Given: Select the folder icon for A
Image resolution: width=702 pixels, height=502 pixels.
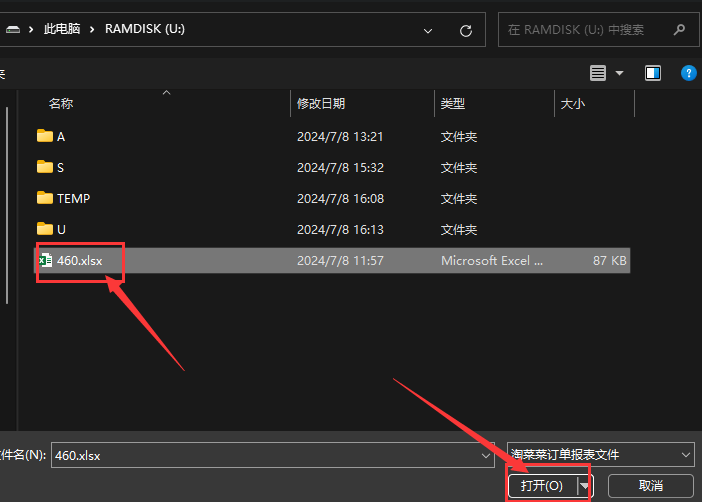Looking at the screenshot, I should point(44,136).
